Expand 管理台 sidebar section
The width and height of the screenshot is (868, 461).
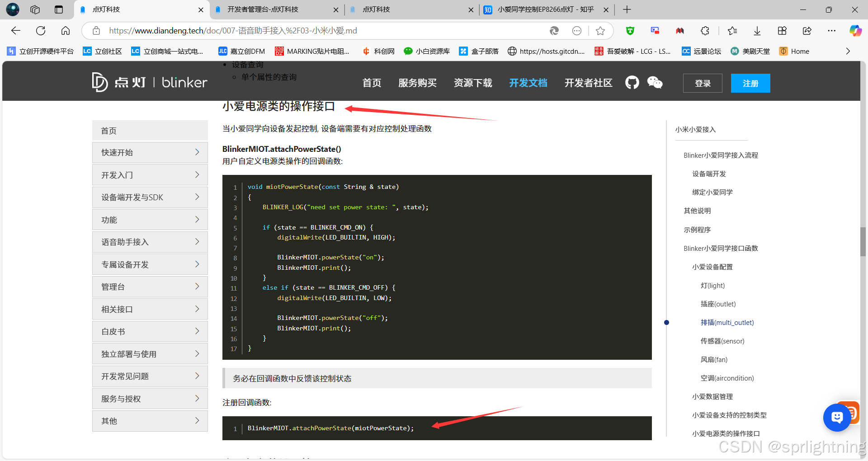tap(150, 287)
